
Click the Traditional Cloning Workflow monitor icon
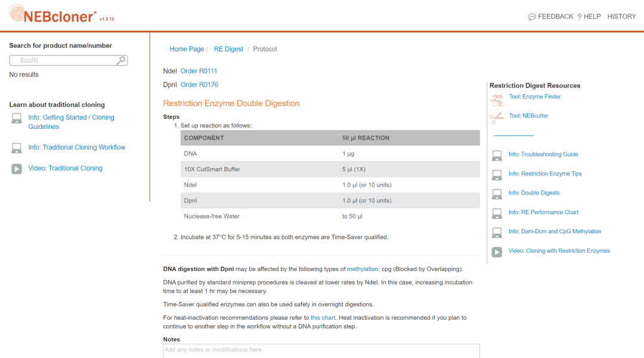[17, 148]
